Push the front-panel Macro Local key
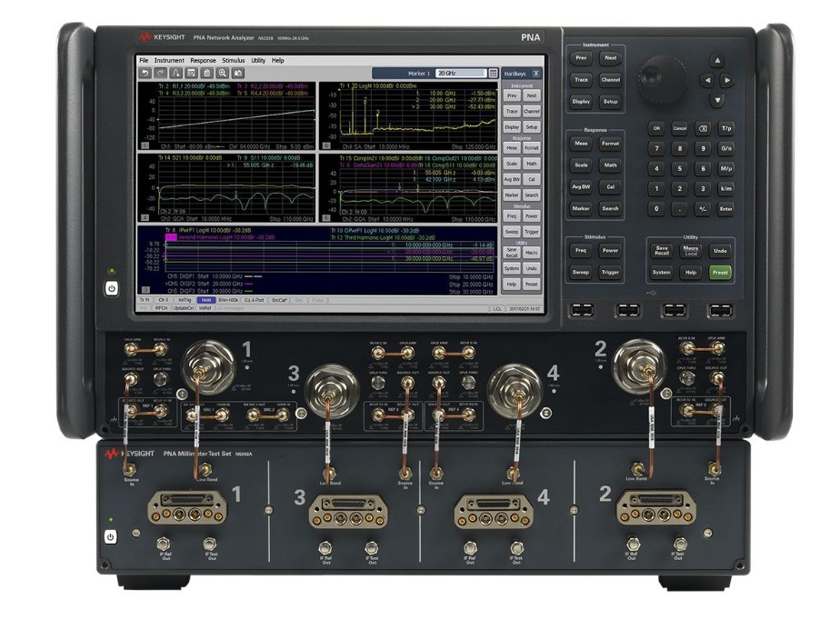Image resolution: width=840 pixels, height=630 pixels. pyautogui.click(x=691, y=250)
